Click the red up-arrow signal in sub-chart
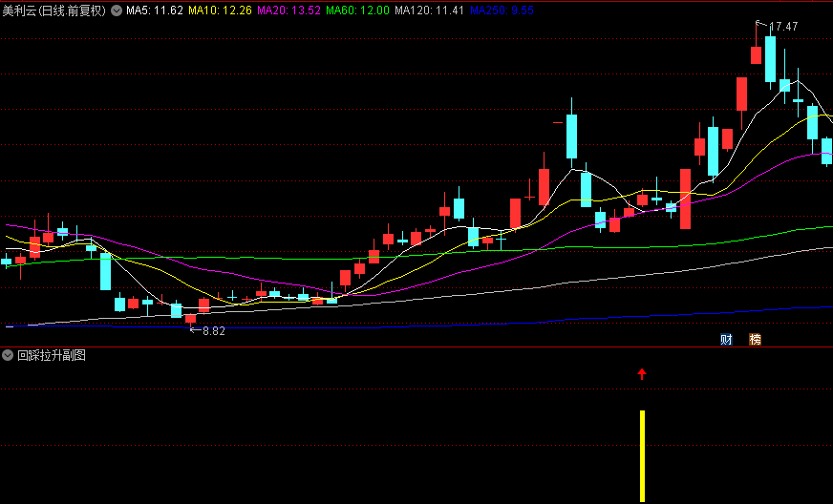Viewport: 833px width, 504px height. 642,374
